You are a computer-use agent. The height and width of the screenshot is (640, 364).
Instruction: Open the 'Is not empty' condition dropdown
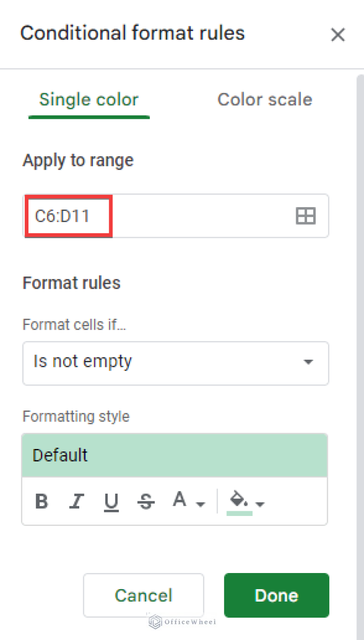[176, 363]
